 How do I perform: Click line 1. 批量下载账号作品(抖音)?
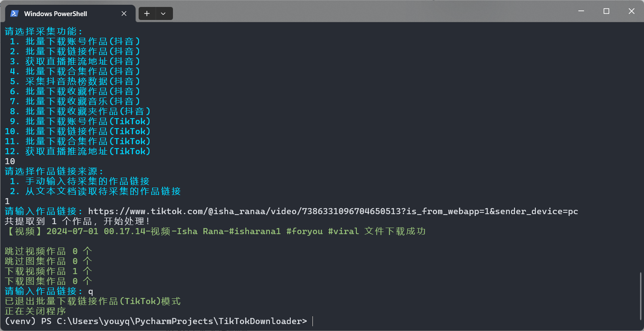[75, 41]
